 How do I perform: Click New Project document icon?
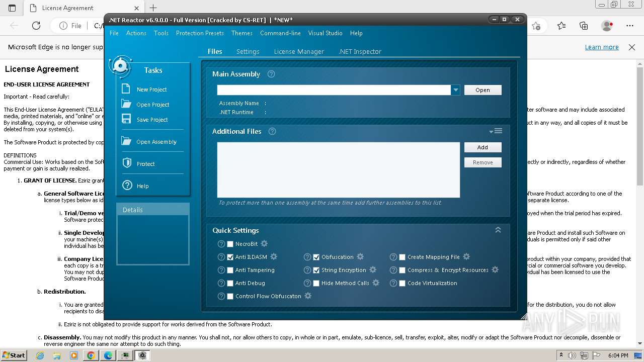tap(126, 88)
